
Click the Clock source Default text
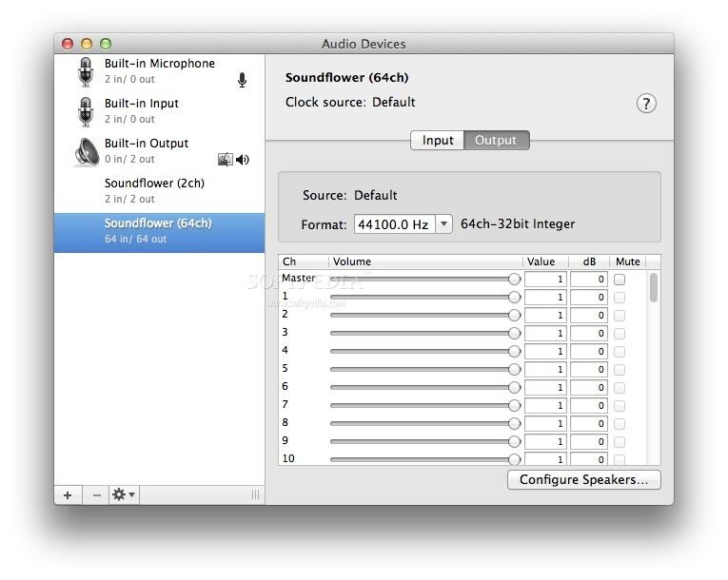coord(394,102)
